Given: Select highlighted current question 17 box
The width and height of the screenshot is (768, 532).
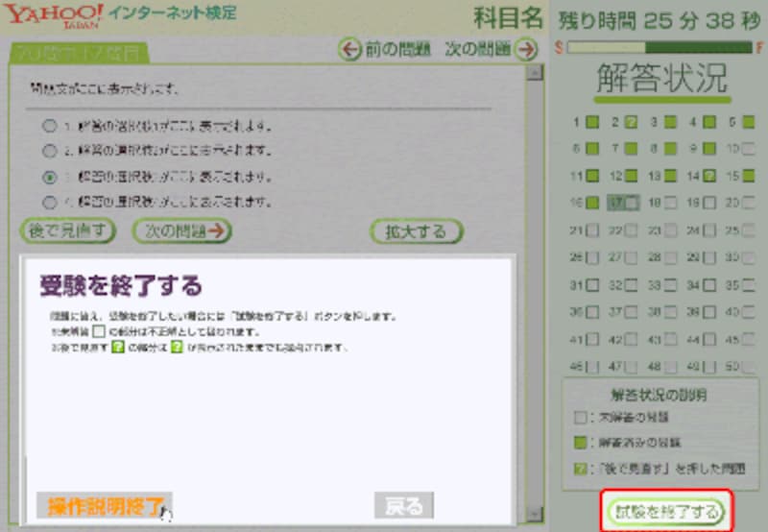Looking at the screenshot, I should coord(623,203).
